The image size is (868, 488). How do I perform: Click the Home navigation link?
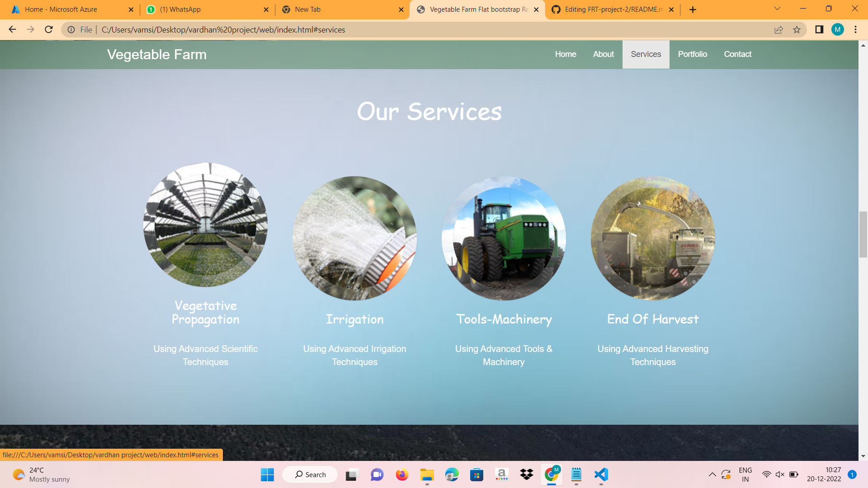point(566,54)
